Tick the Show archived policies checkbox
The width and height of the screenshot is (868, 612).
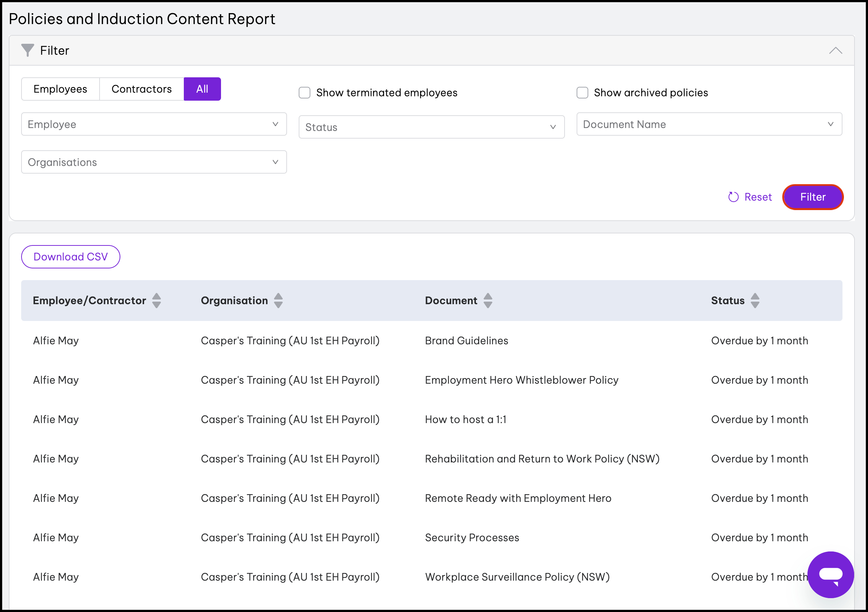pyautogui.click(x=582, y=93)
